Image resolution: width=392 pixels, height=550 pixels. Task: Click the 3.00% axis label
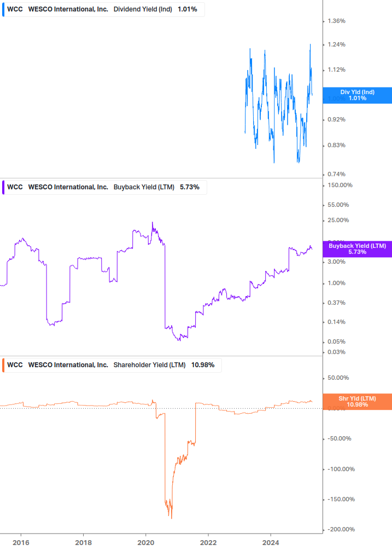tap(336, 262)
